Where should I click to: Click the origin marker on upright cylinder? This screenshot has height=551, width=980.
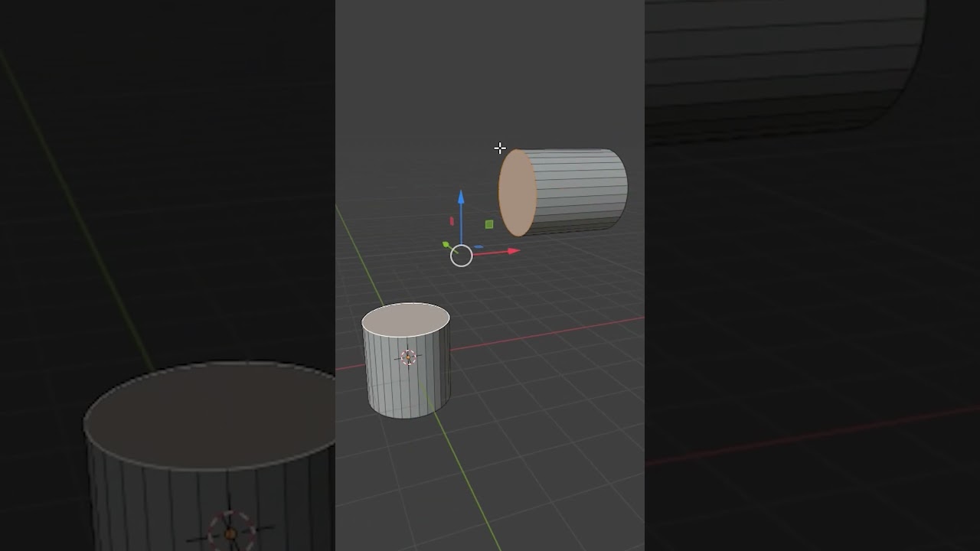click(x=408, y=357)
